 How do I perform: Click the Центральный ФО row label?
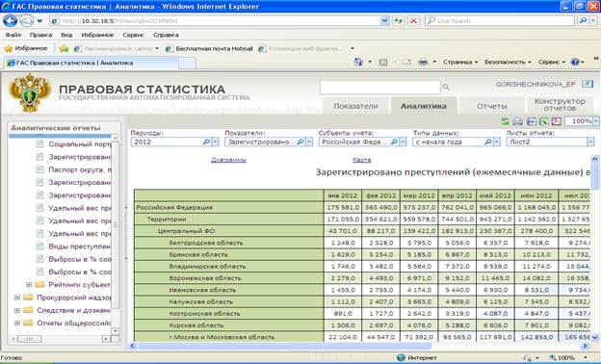[x=186, y=231]
